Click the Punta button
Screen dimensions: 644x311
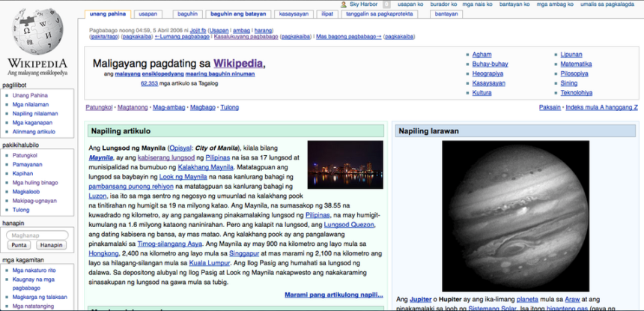(19, 245)
